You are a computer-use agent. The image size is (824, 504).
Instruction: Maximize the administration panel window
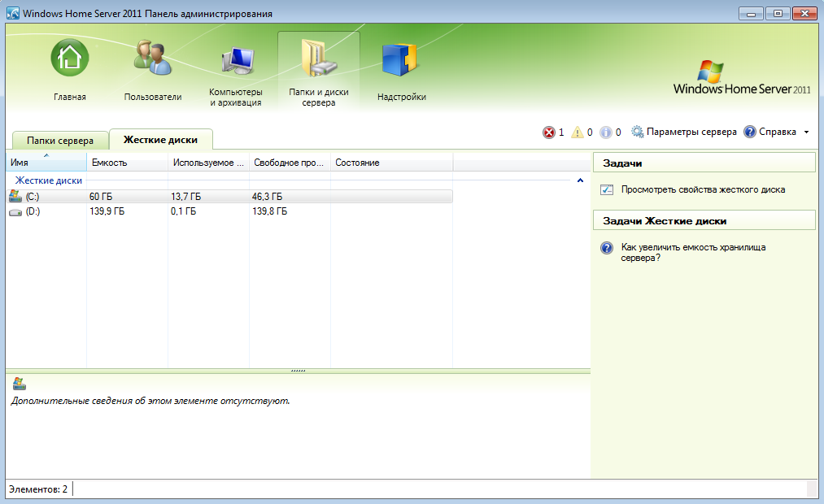pyautogui.click(x=778, y=14)
